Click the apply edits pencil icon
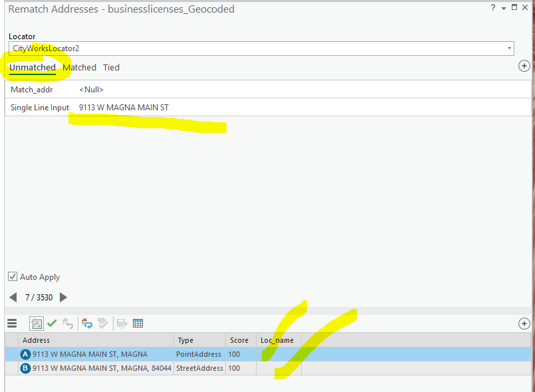Screen dimensions: 535x392 122,323
